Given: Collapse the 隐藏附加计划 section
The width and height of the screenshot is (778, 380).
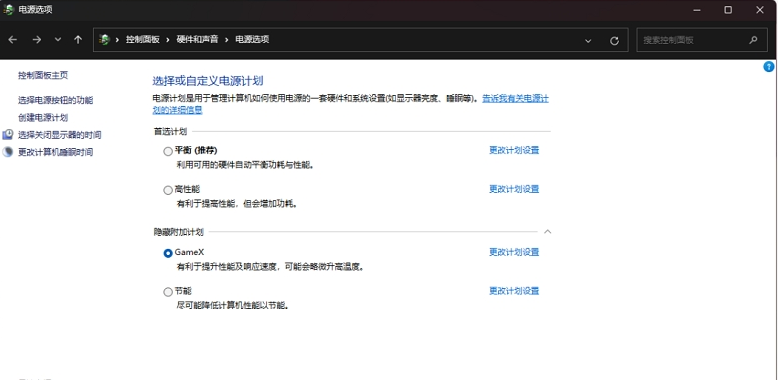Looking at the screenshot, I should (547, 232).
